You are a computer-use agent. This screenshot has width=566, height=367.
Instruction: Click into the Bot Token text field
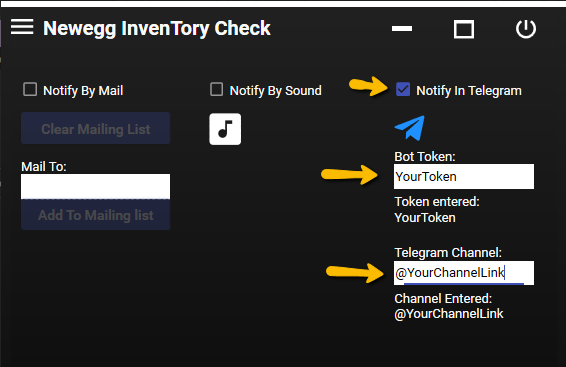point(464,176)
